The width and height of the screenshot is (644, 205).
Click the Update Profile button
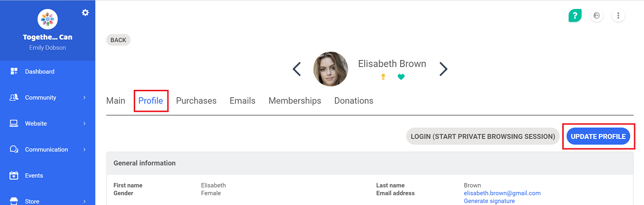tap(598, 137)
